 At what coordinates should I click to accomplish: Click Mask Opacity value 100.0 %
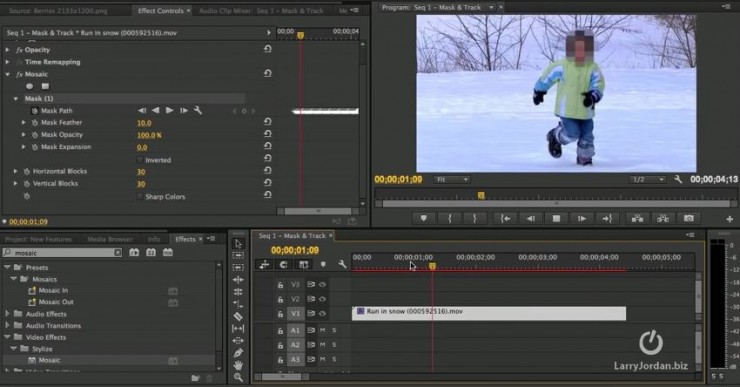point(149,135)
